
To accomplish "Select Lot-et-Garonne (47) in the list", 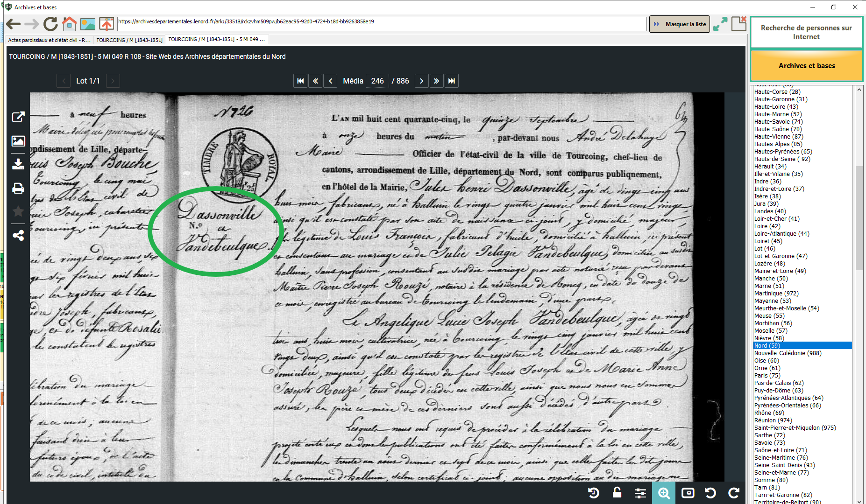I will (781, 256).
